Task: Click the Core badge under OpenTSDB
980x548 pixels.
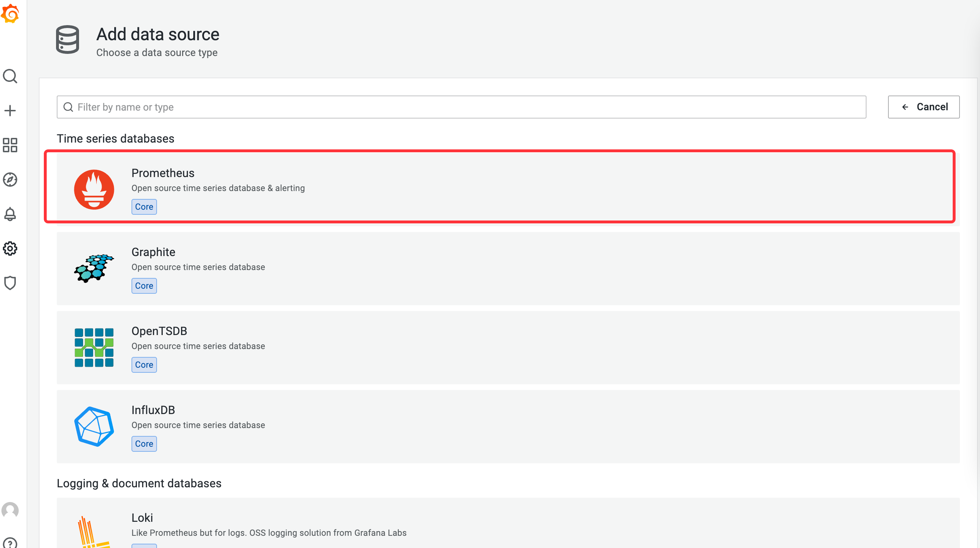Action: [144, 364]
